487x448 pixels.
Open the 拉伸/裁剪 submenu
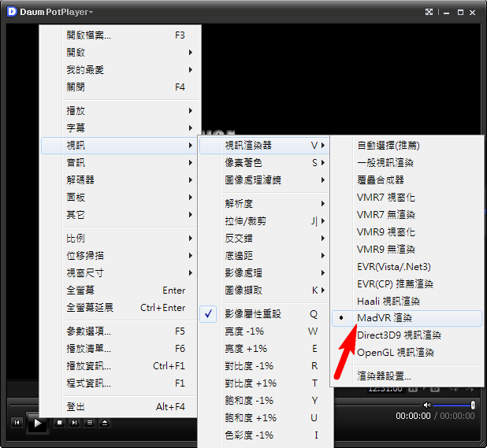[x=264, y=221]
